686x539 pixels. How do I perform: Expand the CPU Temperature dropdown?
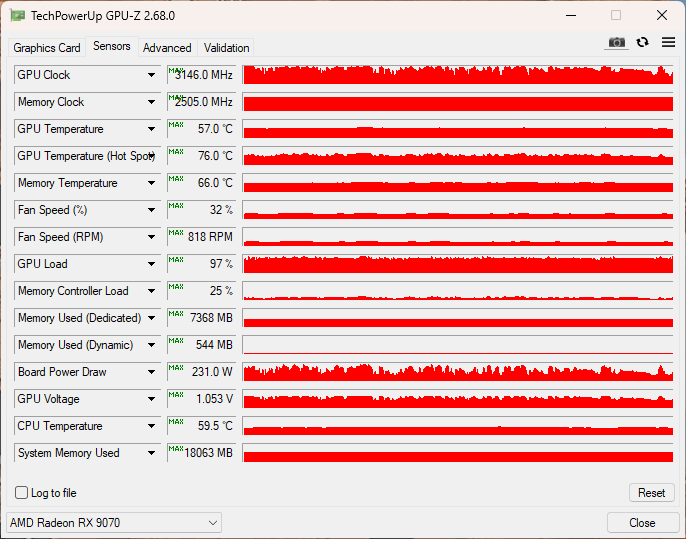coord(151,426)
